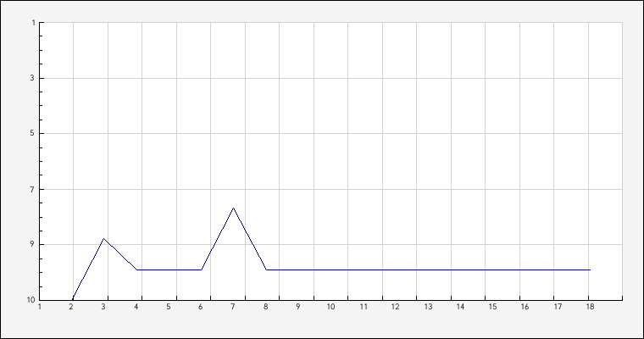
Task: Click the x-axis label 4
Action: coord(136,307)
